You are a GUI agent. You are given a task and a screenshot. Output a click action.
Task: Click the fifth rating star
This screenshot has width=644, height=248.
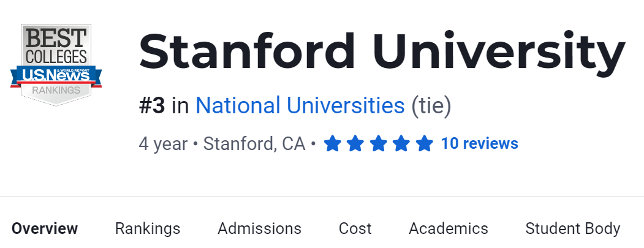click(x=424, y=144)
